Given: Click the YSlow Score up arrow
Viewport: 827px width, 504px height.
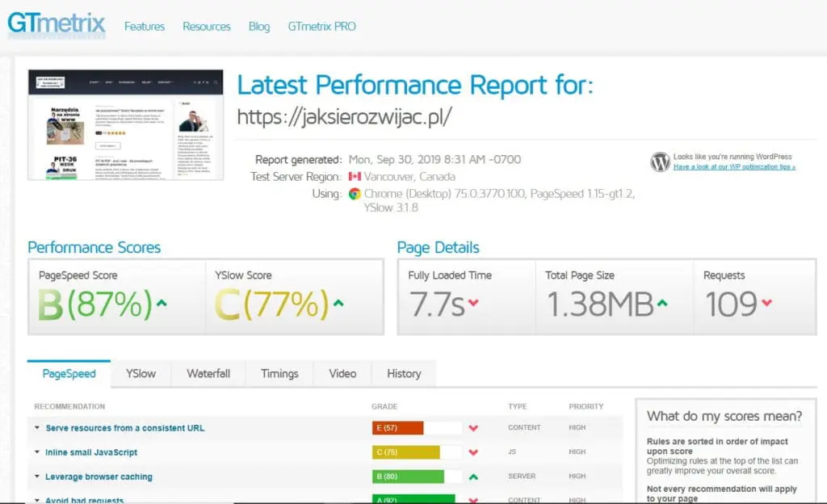Looking at the screenshot, I should (338, 303).
